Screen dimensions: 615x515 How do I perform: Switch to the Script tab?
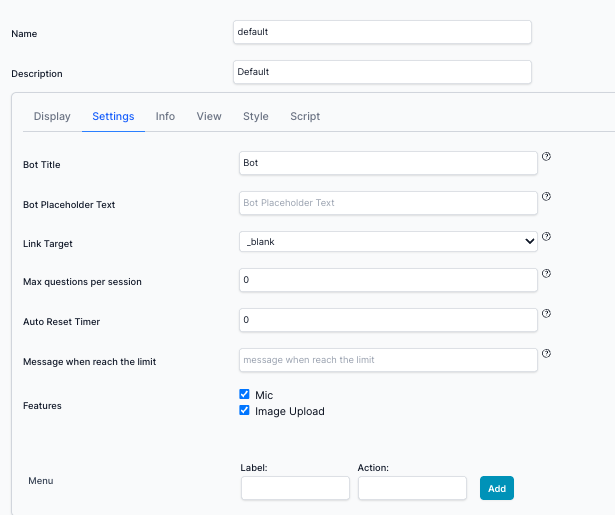click(x=305, y=116)
